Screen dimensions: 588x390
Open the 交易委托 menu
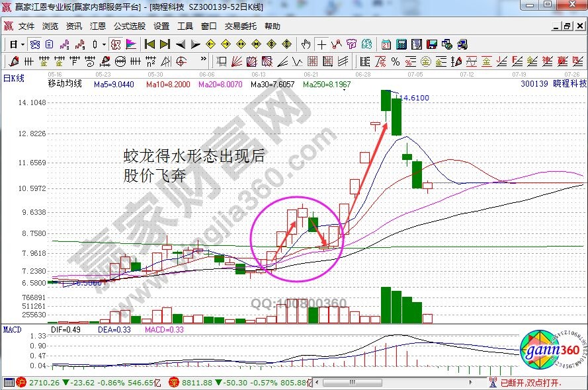tap(240, 26)
